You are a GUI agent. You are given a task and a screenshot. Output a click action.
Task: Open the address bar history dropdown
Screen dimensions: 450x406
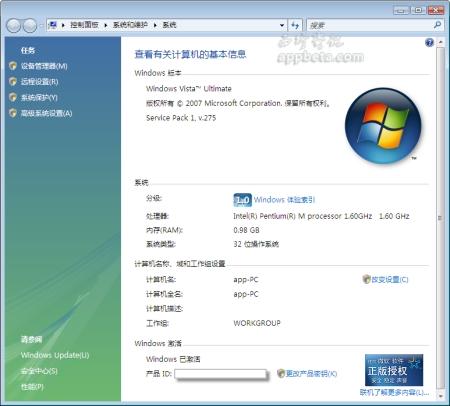pos(282,25)
